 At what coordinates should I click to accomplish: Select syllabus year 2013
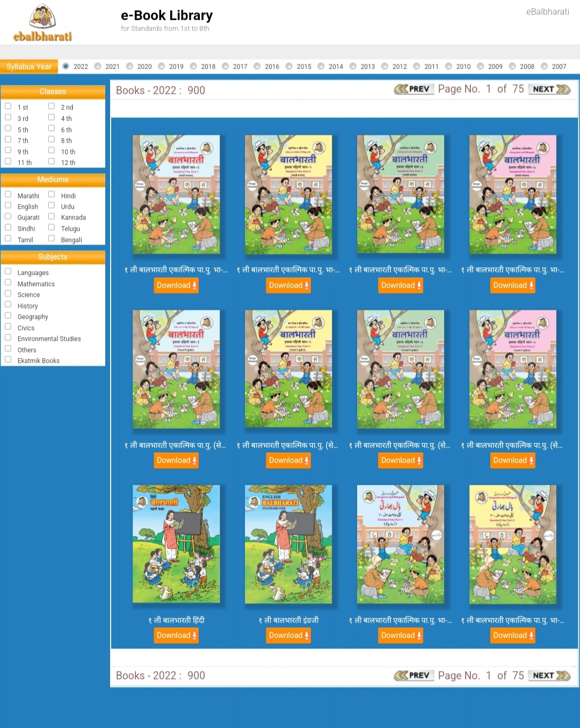(353, 67)
